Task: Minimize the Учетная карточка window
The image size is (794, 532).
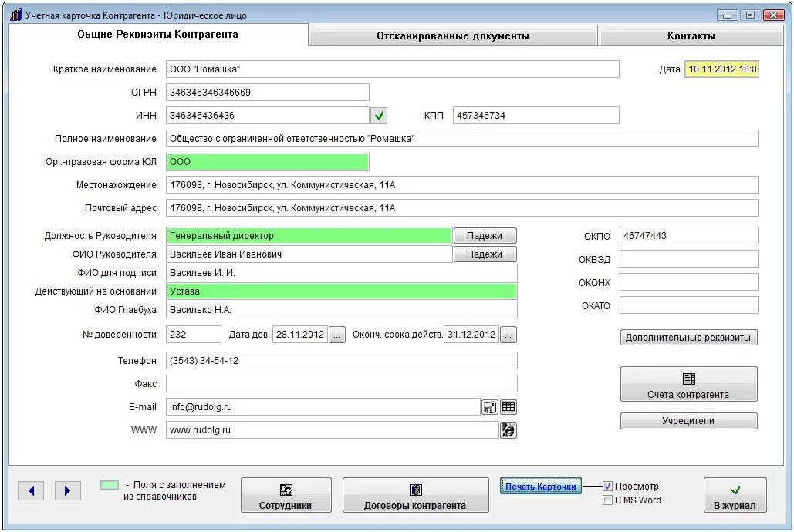Action: 727,15
